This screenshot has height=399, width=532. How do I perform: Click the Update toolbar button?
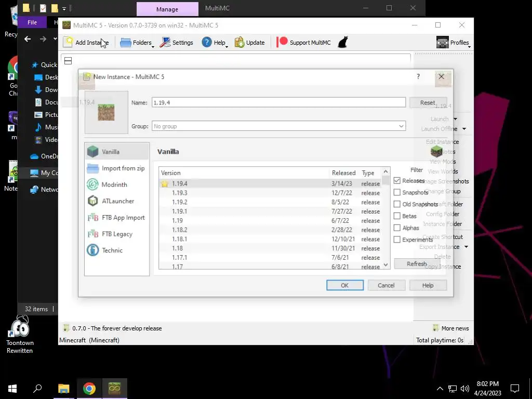(250, 43)
